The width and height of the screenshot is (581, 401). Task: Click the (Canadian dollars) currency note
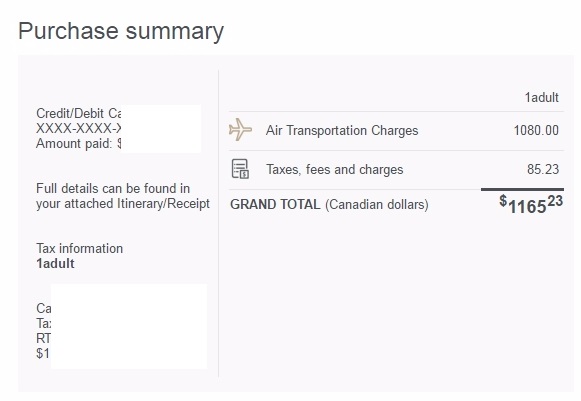click(377, 205)
